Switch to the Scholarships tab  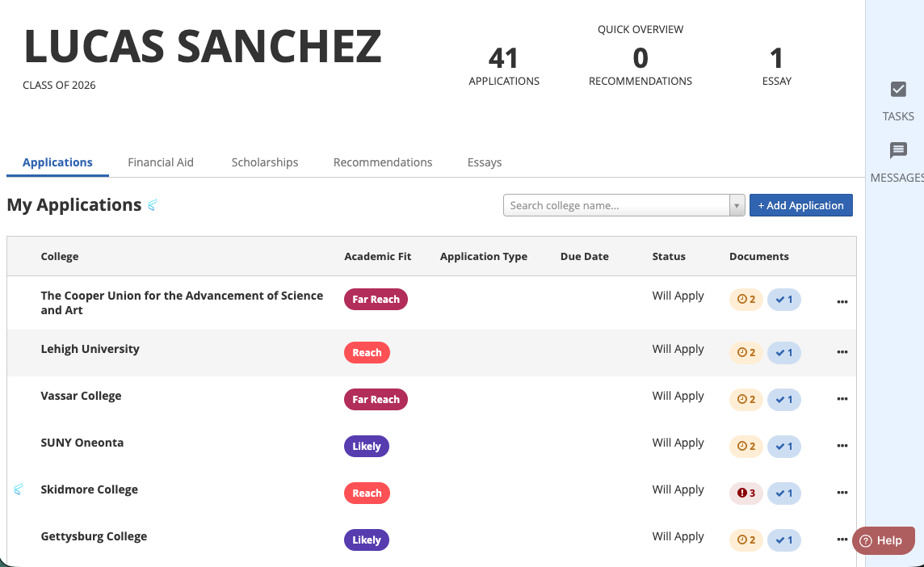[265, 162]
